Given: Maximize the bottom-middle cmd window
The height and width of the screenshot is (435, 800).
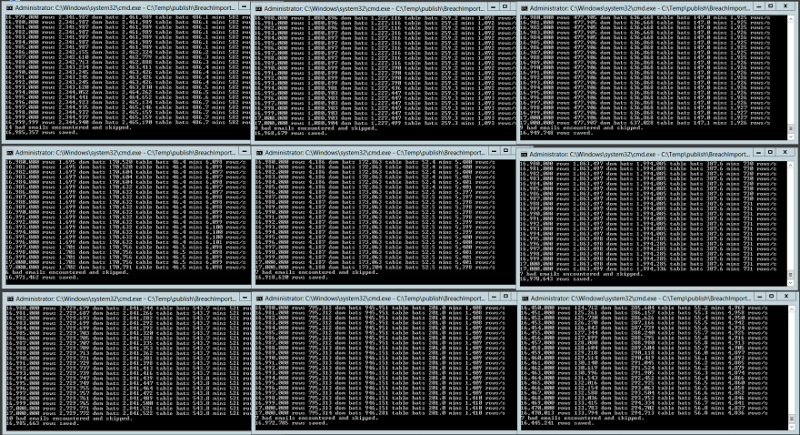Looking at the screenshot, I should point(505,296).
